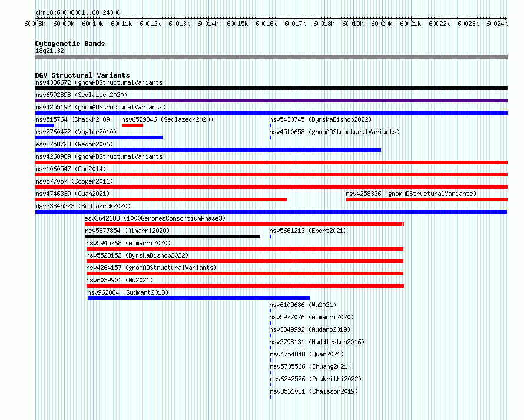
Task: Open nsv6529846 (Sedlazeck2020) label
Action: (x=167, y=119)
